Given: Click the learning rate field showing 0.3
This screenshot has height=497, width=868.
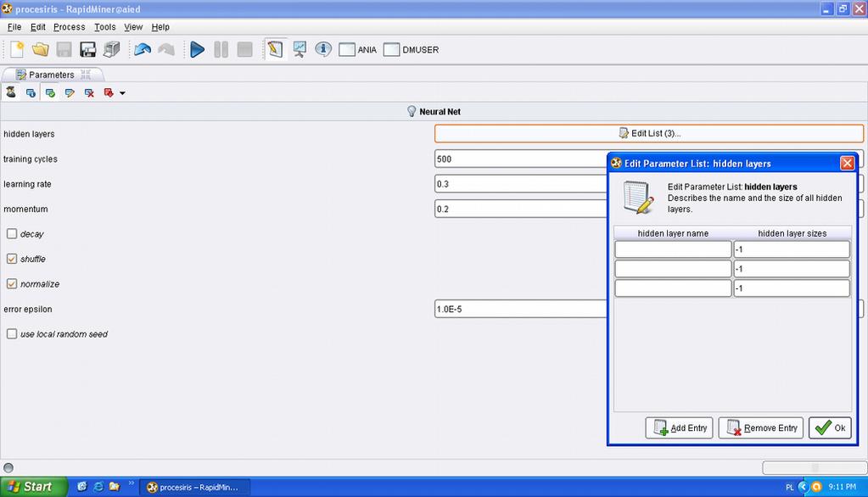Looking at the screenshot, I should [x=520, y=184].
